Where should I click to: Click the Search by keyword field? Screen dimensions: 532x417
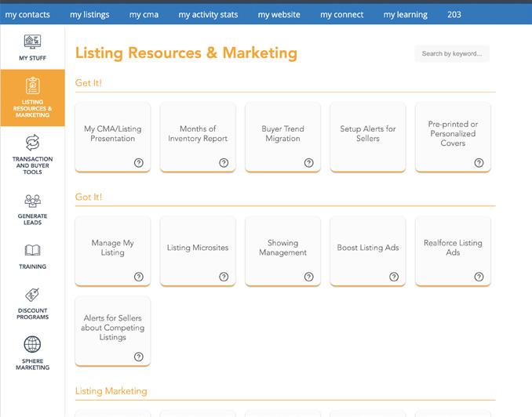[x=453, y=54]
